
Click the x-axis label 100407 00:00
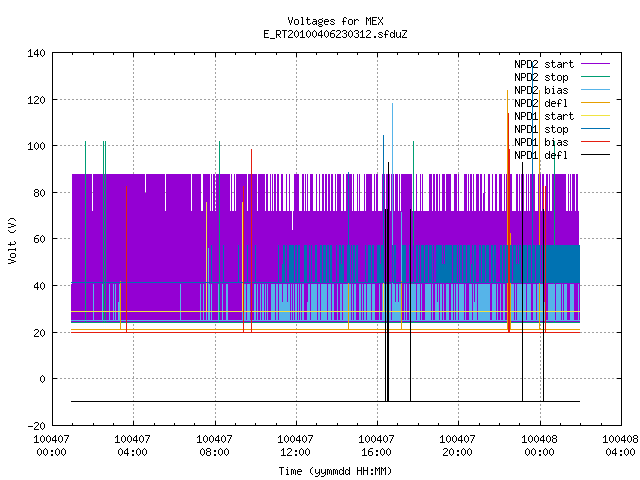click(x=51, y=446)
